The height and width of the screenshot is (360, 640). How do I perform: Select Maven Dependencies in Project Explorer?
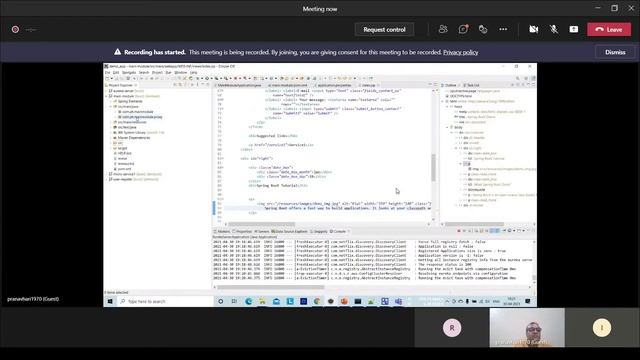[x=131, y=138]
